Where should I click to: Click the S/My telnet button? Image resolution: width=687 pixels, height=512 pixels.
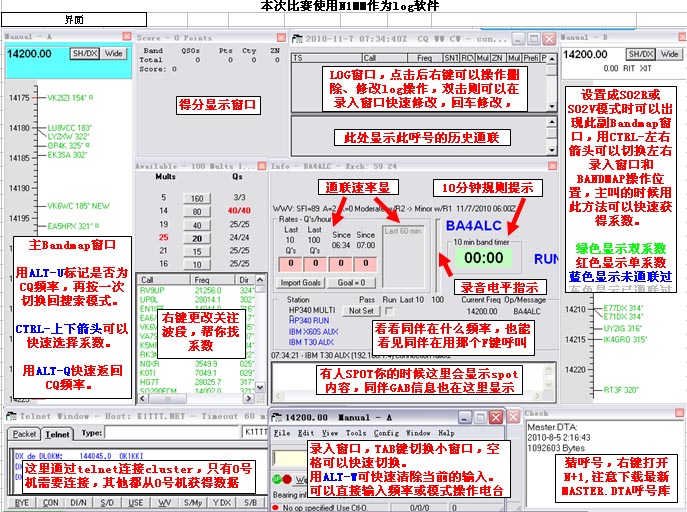tap(193, 503)
